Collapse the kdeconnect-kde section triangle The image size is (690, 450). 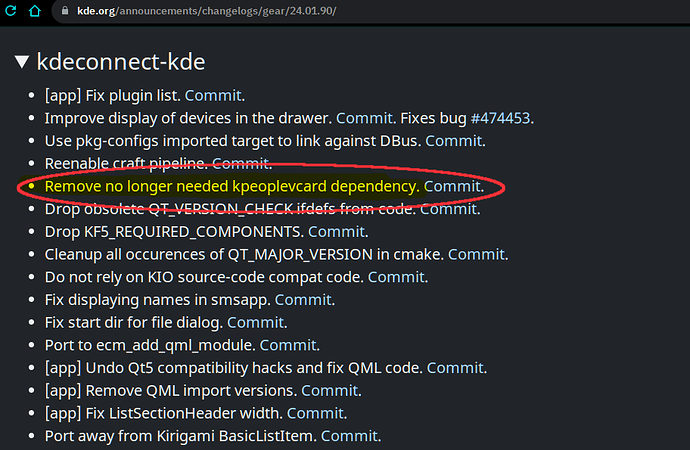click(22, 62)
